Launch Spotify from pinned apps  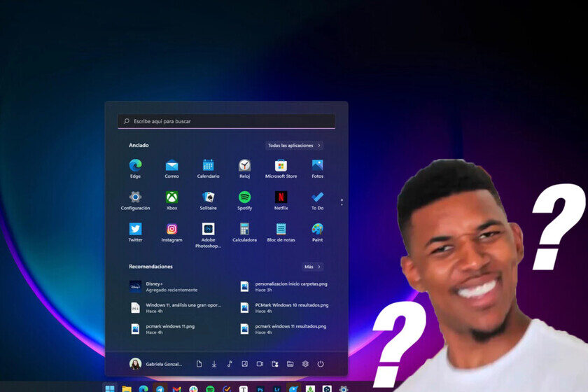(x=244, y=200)
